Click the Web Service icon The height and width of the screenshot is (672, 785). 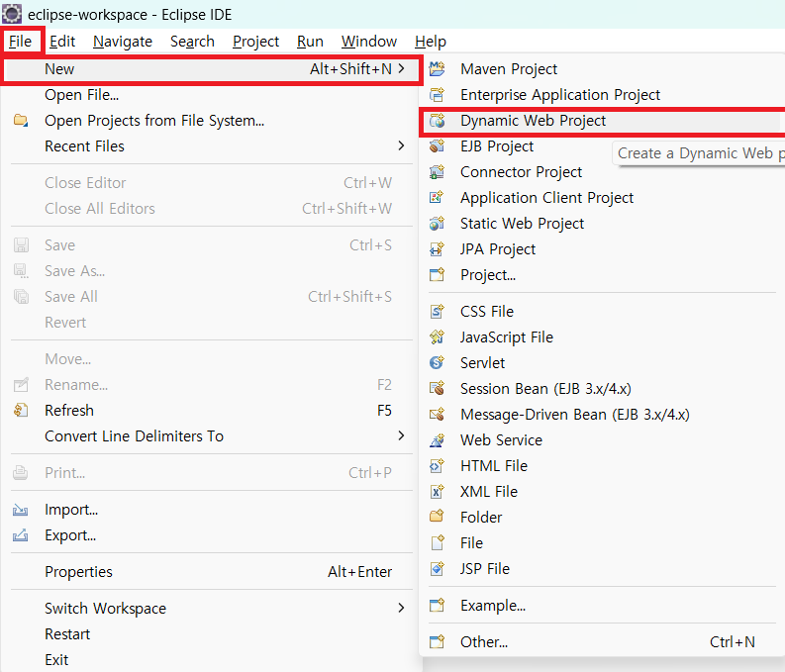(x=438, y=440)
